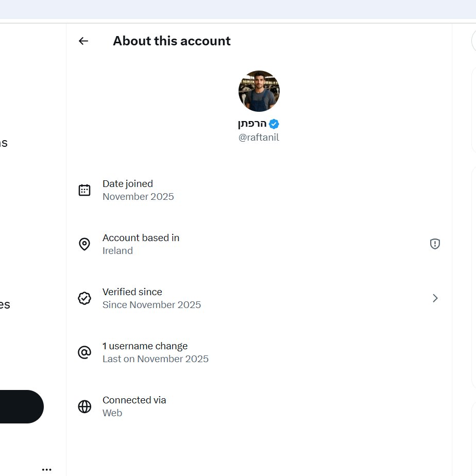Click the black pill button in the sidebar

tap(22, 406)
